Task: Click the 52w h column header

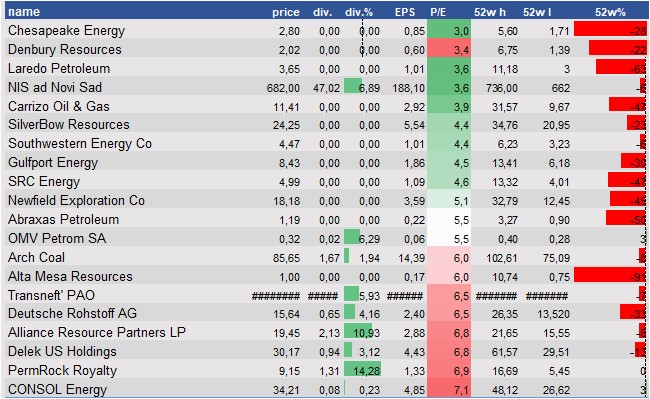Action: coord(490,12)
